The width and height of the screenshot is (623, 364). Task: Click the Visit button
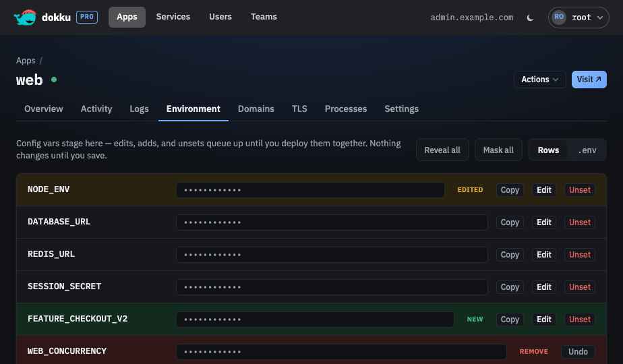(x=589, y=80)
